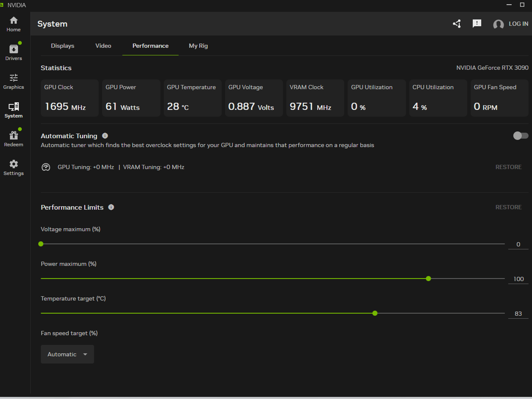
Task: Click the NVIDIA logo in title bar
Action: point(2,5)
